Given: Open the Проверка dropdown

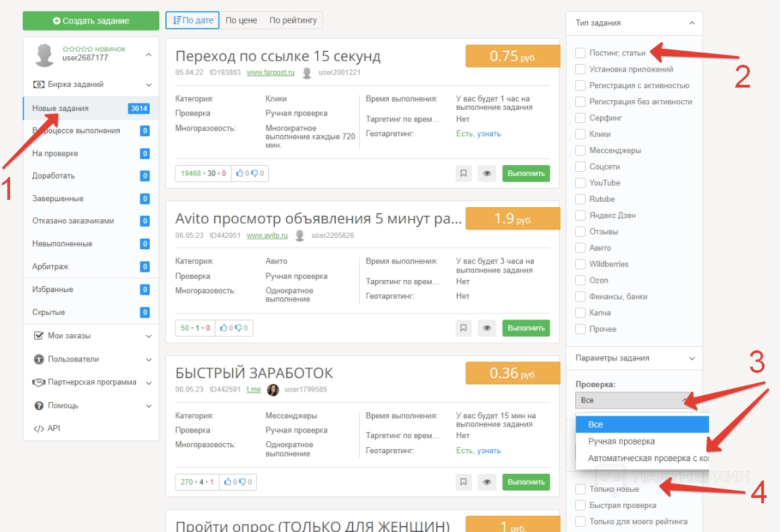Looking at the screenshot, I should click(634, 400).
